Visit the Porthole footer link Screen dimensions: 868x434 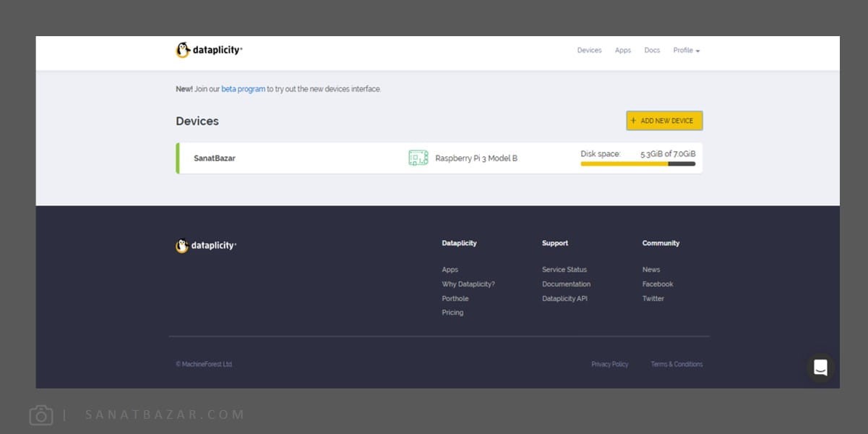(455, 299)
